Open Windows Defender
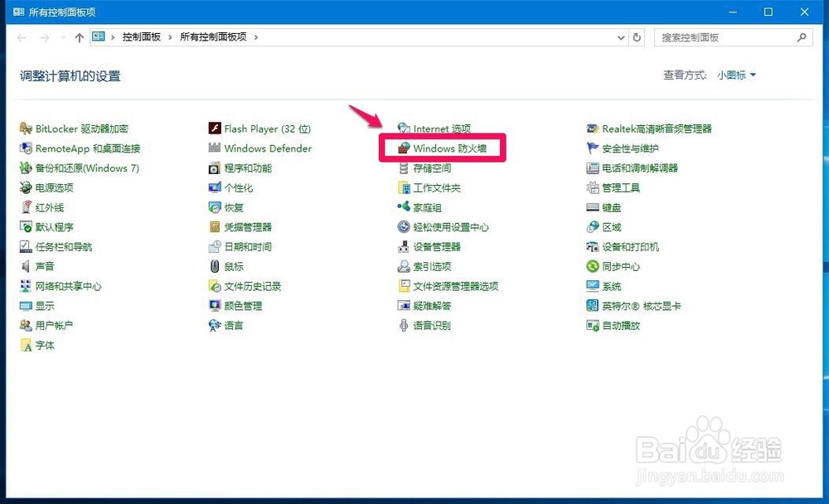The width and height of the screenshot is (829, 504). tap(267, 148)
